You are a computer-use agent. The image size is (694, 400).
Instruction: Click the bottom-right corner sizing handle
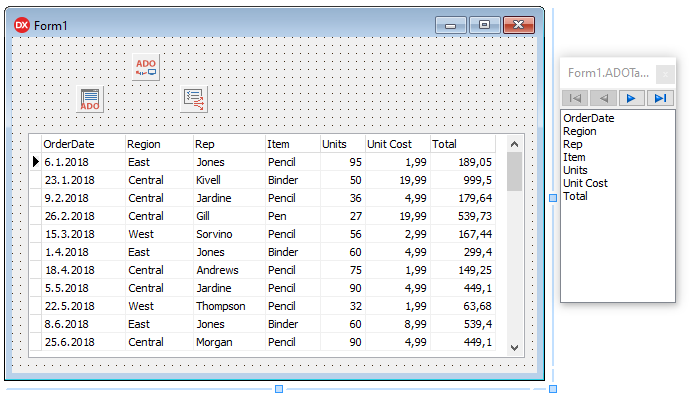click(553, 389)
